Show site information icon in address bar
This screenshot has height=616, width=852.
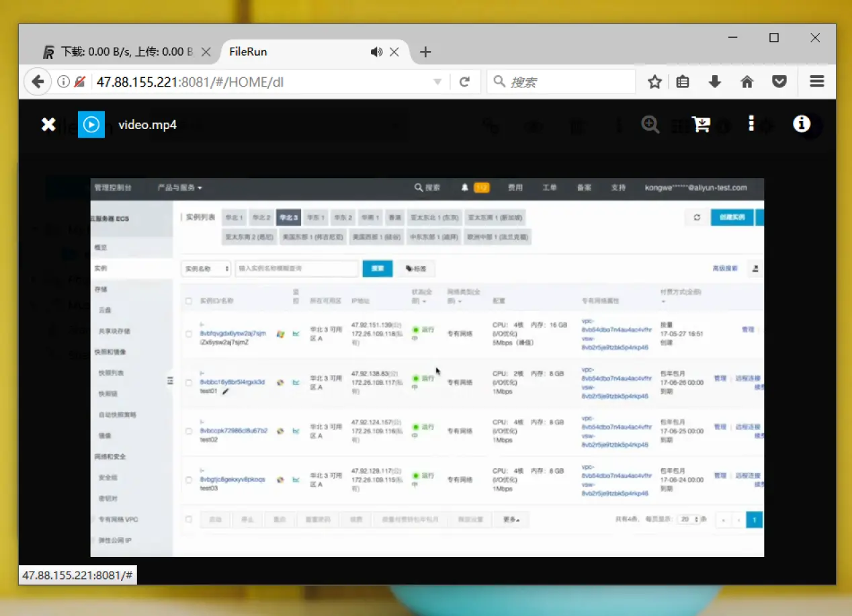[x=63, y=82]
